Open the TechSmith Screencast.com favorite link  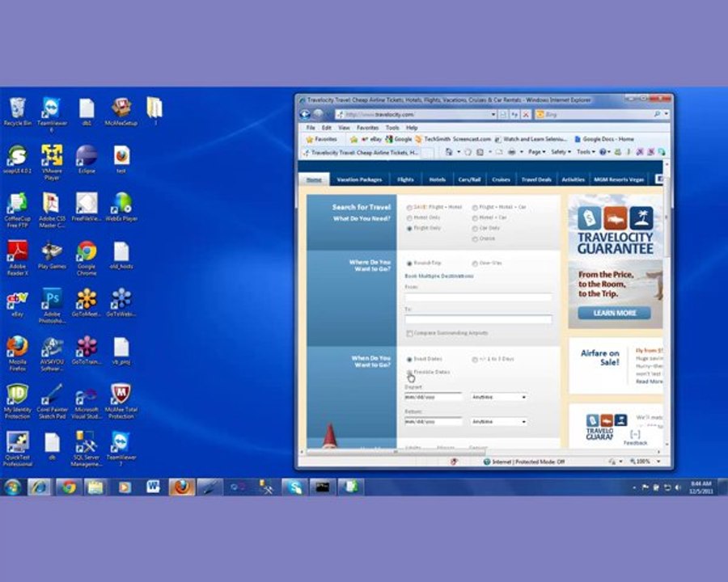pos(453,139)
